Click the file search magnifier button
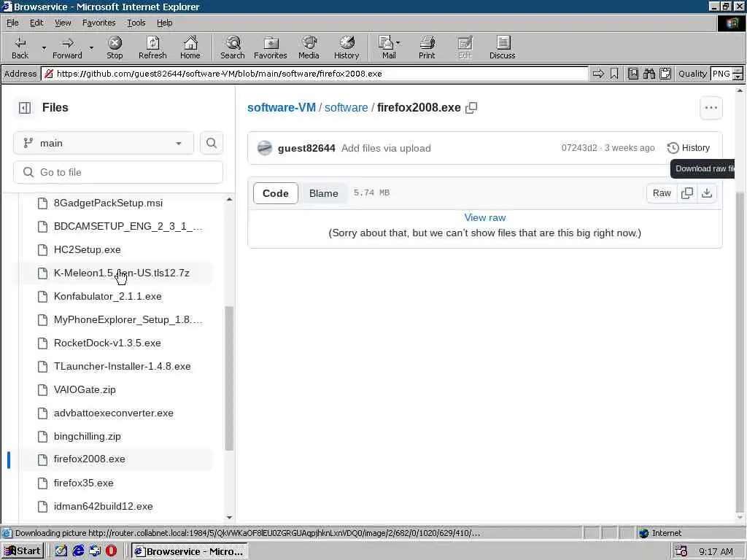Image resolution: width=747 pixels, height=560 pixels. click(x=212, y=144)
